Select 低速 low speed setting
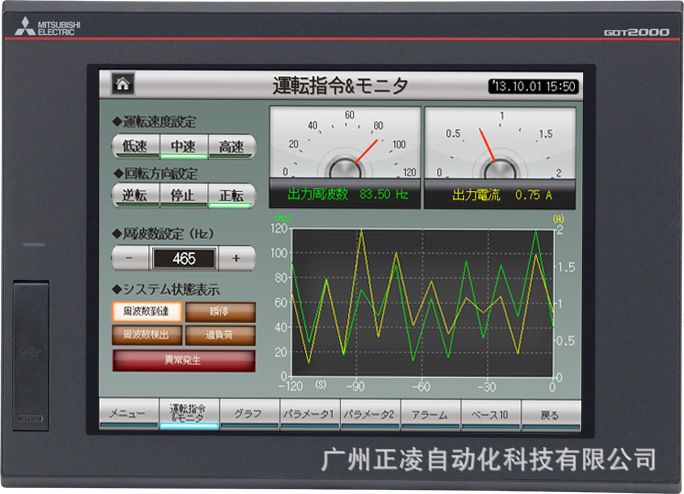This screenshot has width=684, height=494. pyautogui.click(x=135, y=147)
